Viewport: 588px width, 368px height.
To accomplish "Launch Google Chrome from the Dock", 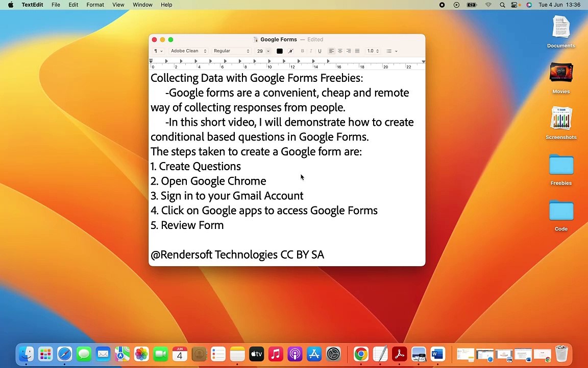I will click(361, 354).
